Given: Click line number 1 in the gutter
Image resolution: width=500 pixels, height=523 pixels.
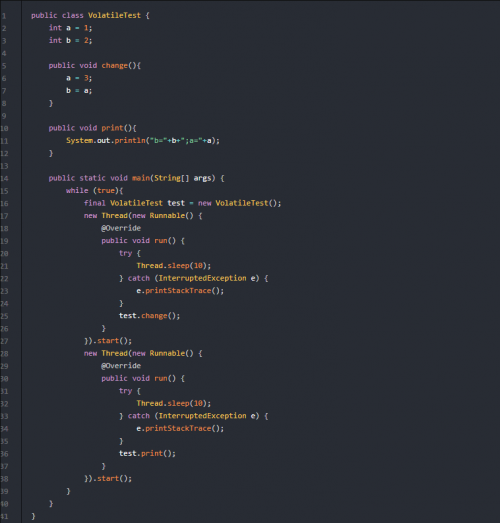Looking at the screenshot, I should click(x=4, y=16).
